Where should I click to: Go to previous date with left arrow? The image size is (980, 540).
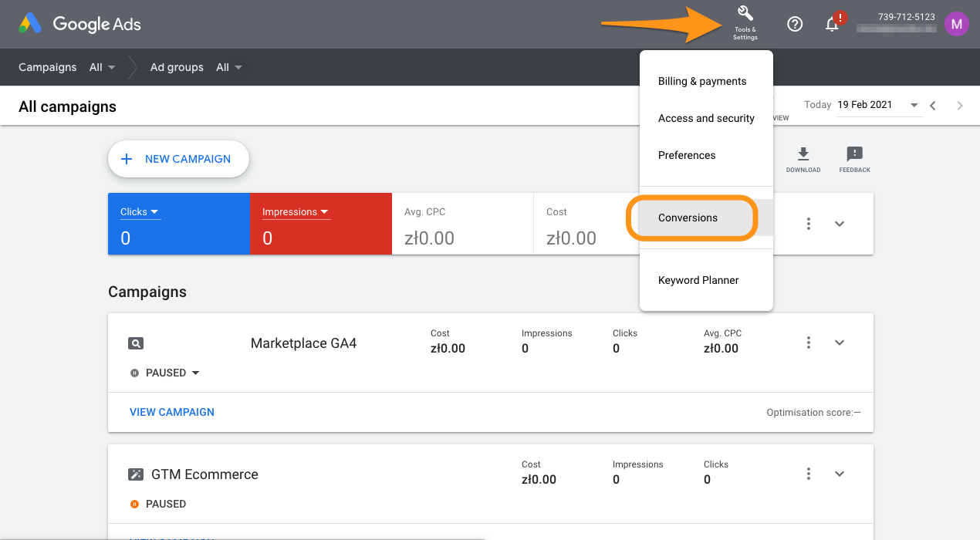(x=933, y=106)
